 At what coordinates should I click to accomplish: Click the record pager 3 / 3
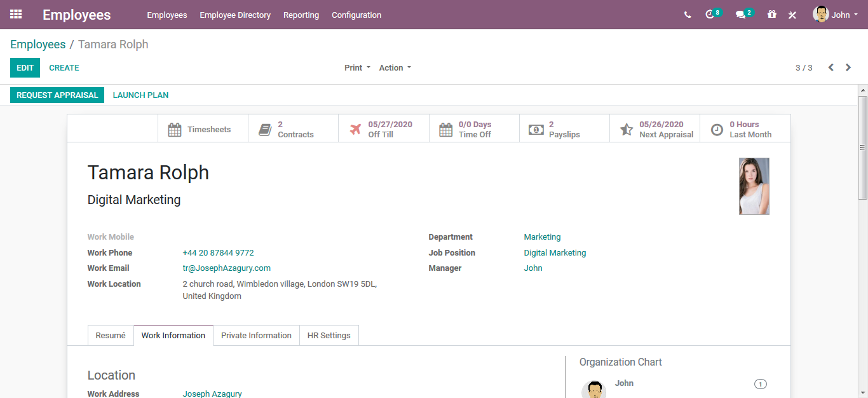click(x=804, y=67)
